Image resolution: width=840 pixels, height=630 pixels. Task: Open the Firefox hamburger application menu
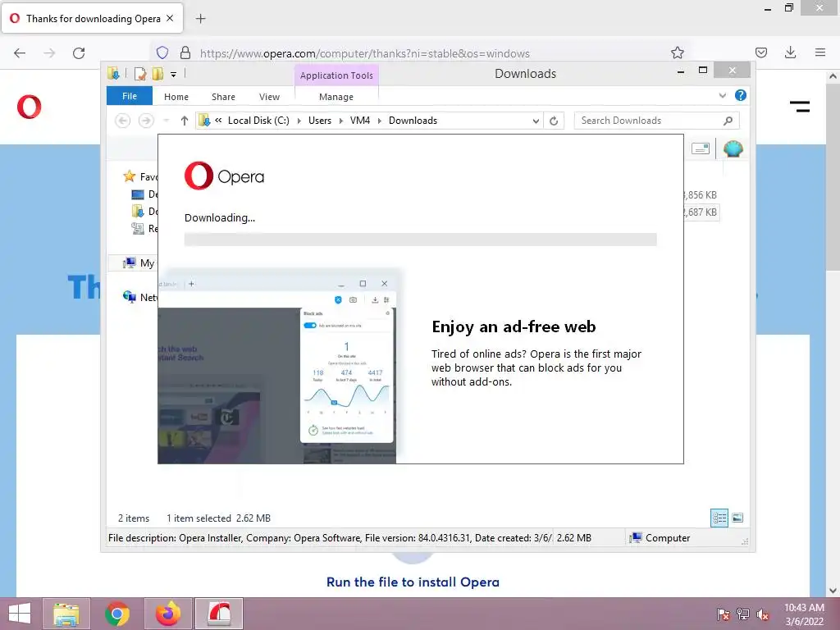[820, 52]
